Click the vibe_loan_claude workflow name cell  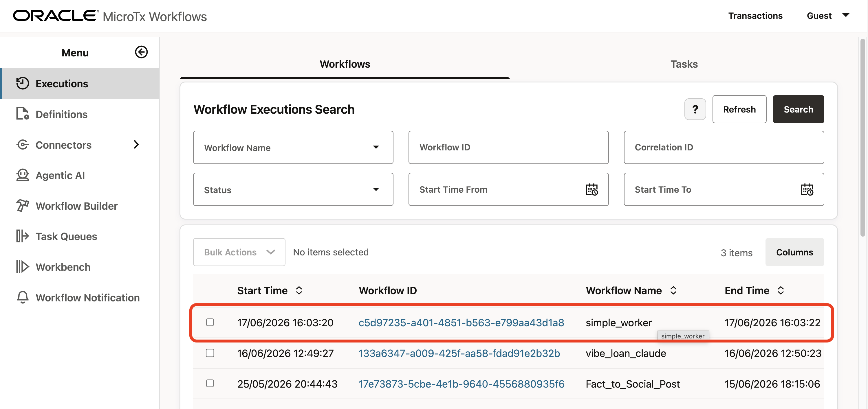tap(626, 353)
